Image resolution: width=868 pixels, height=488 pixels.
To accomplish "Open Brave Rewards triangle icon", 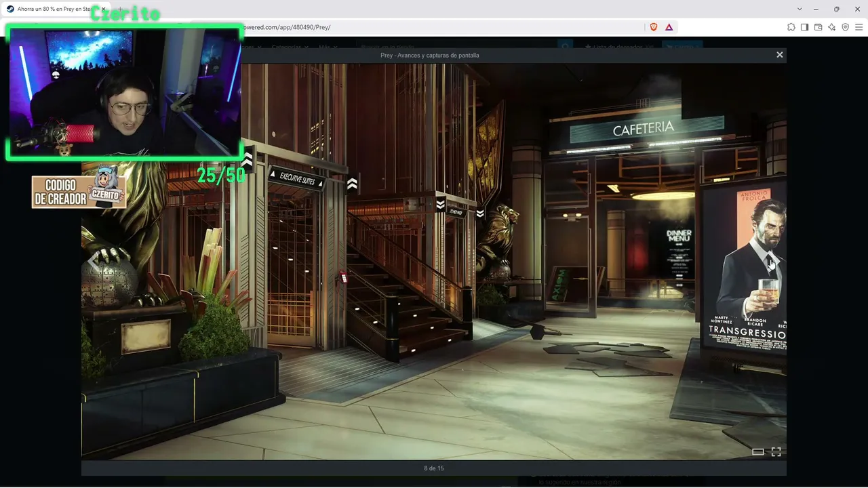I will click(x=669, y=27).
